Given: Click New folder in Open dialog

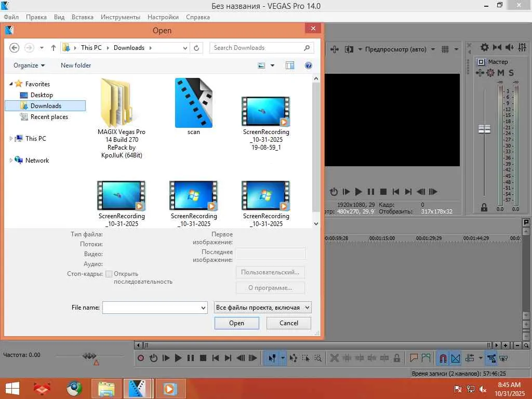Looking at the screenshot, I should [76, 65].
